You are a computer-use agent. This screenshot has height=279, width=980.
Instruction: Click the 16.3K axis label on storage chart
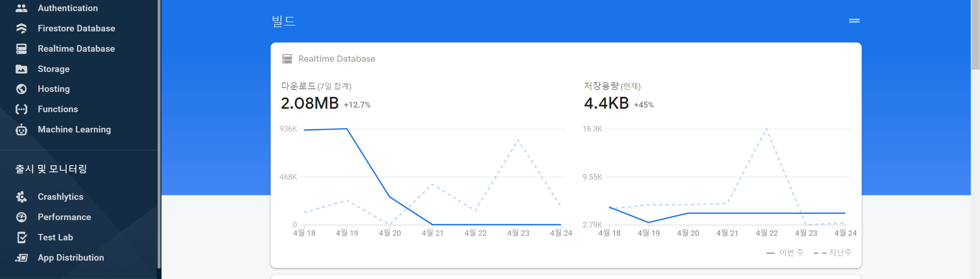pos(593,129)
